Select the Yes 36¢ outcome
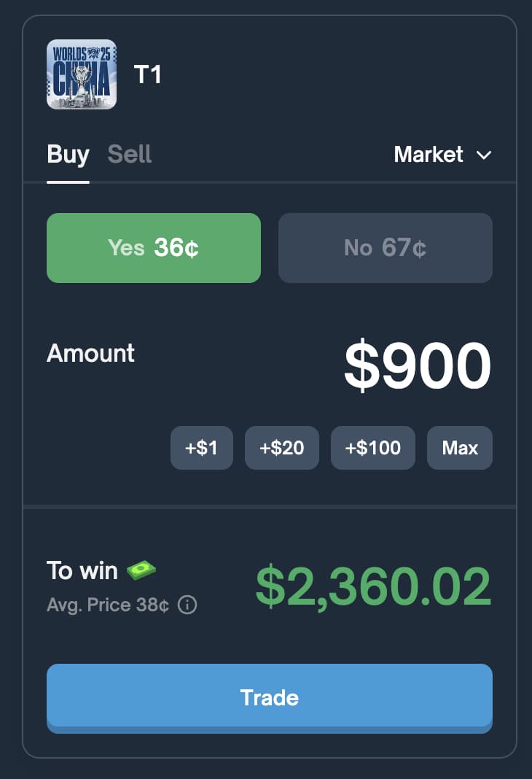Viewport: 532px width, 779px height. coord(154,248)
